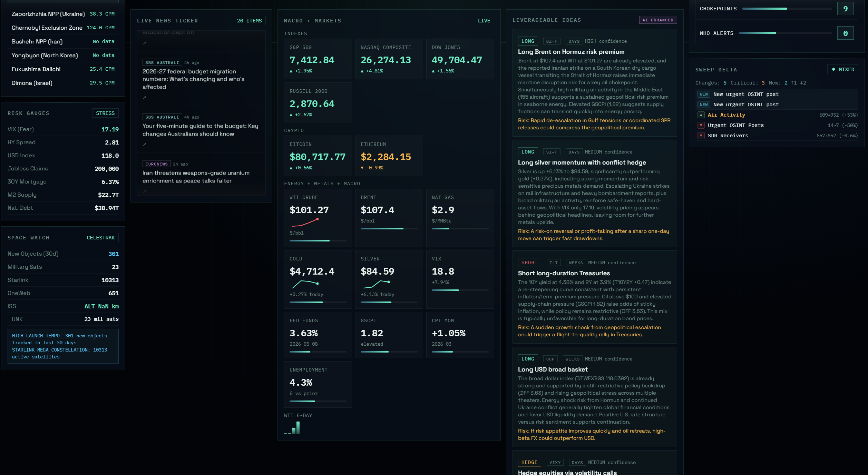Click the WHO Alerts count box showing 0
The height and width of the screenshot is (475, 868).
[x=846, y=33]
